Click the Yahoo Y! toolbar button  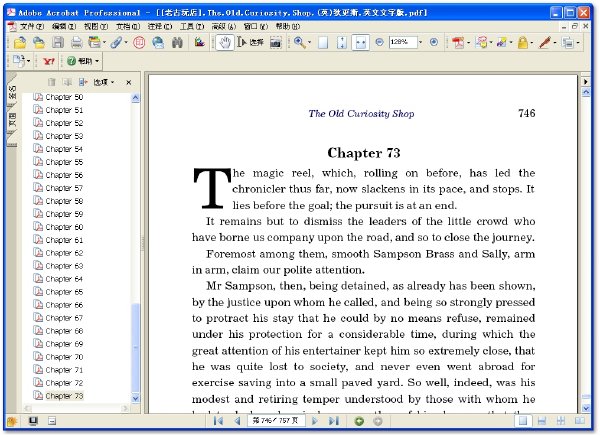49,61
